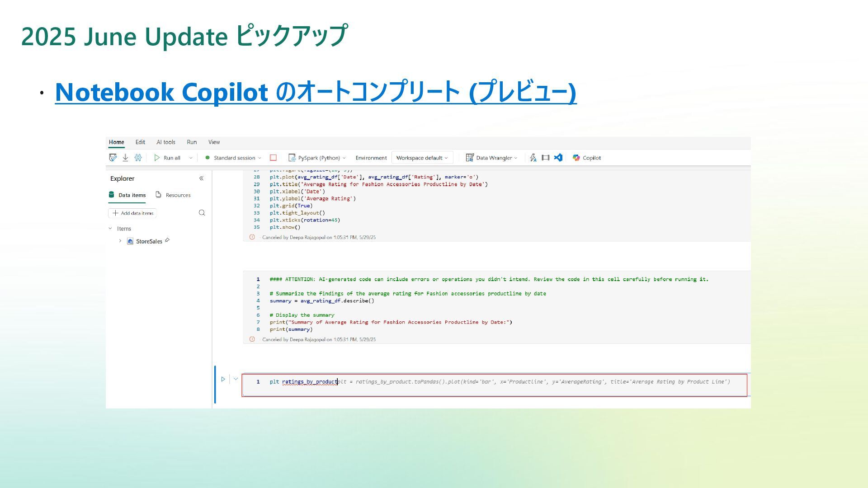Image resolution: width=868 pixels, height=488 pixels.
Task: Select the StoreSales lakehouse item
Action: click(x=149, y=241)
